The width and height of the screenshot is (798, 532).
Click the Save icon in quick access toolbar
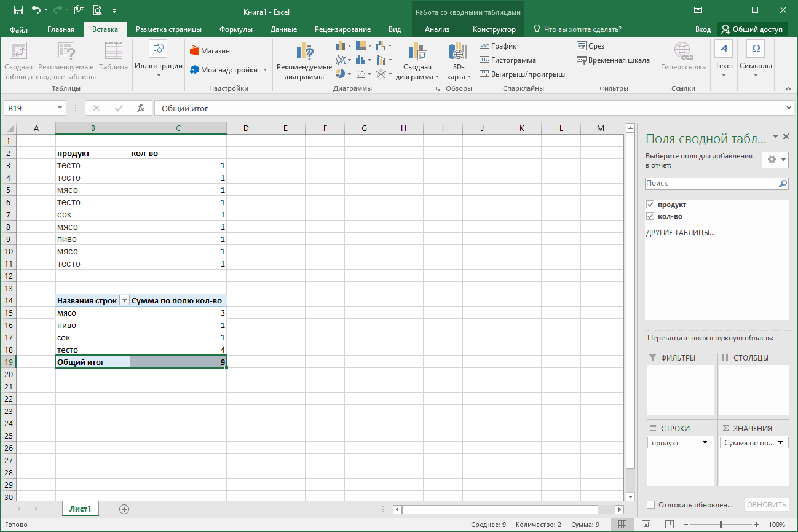click(18, 10)
